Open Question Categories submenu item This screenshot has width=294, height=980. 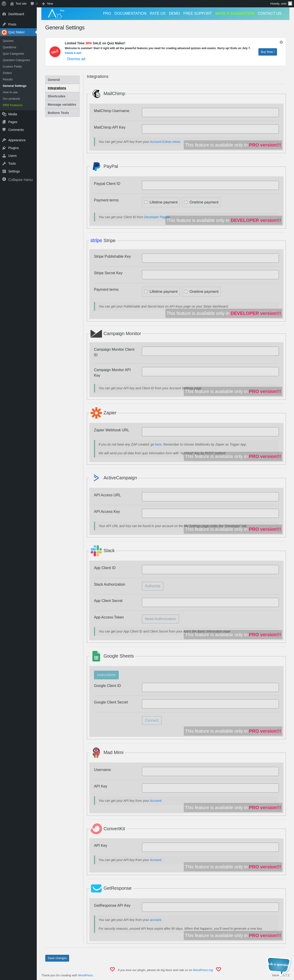(16, 60)
